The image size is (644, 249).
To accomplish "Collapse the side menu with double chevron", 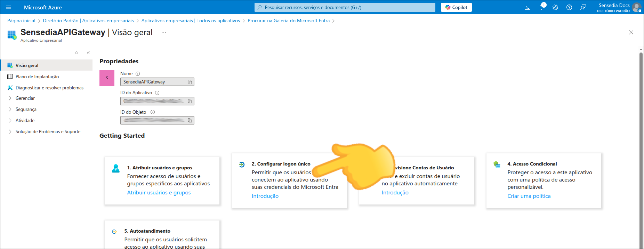I will click(88, 53).
